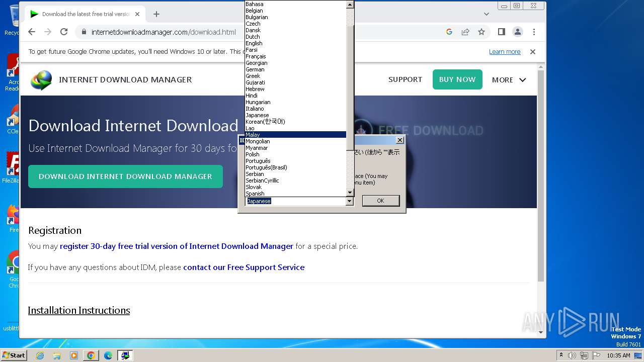Open a new Chrome tab
644x362 pixels.
[x=156, y=14]
